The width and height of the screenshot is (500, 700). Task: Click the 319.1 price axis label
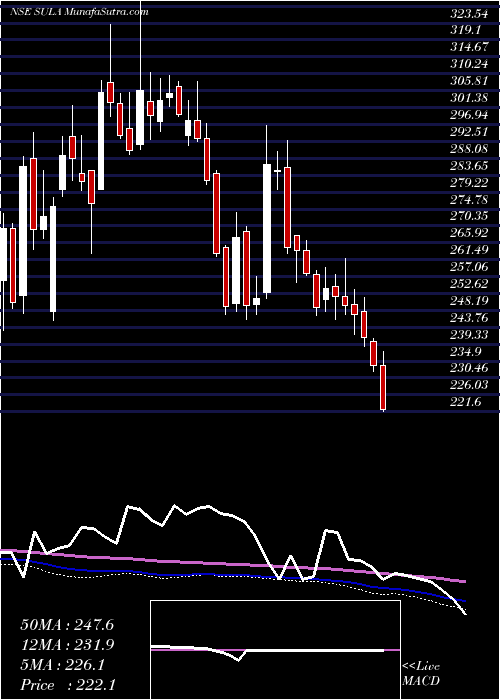465,31
